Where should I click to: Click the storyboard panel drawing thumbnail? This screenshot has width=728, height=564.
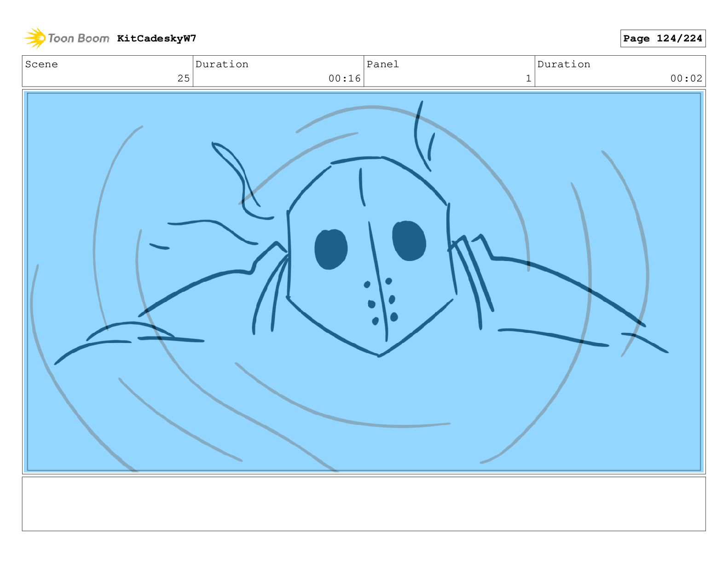tap(364, 282)
